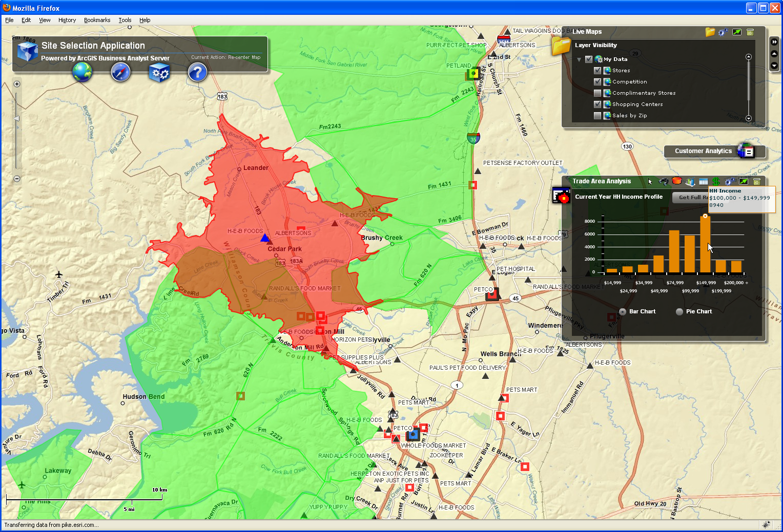This screenshot has height=532, width=783.
Task: Click the zoom level slider handle
Action: pos(16,119)
